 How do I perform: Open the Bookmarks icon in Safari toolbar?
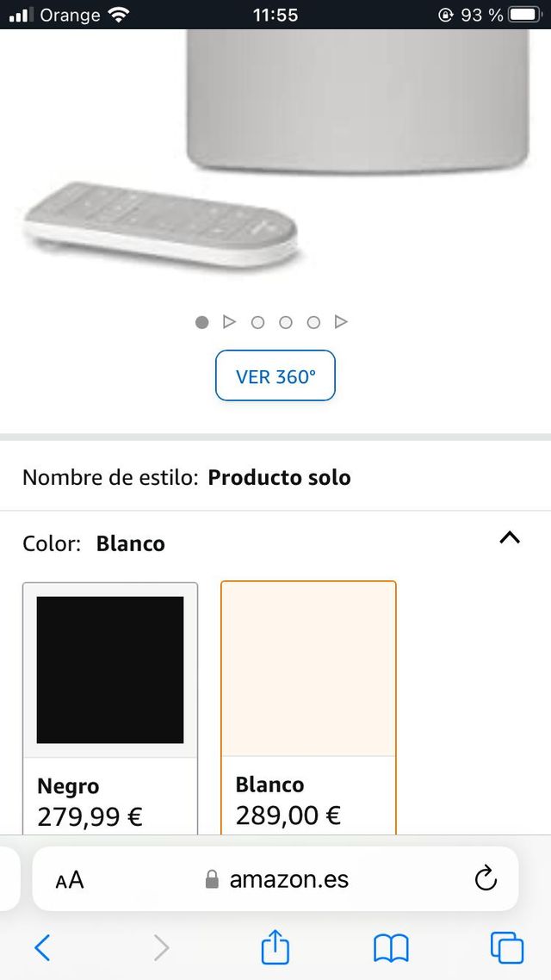390,947
